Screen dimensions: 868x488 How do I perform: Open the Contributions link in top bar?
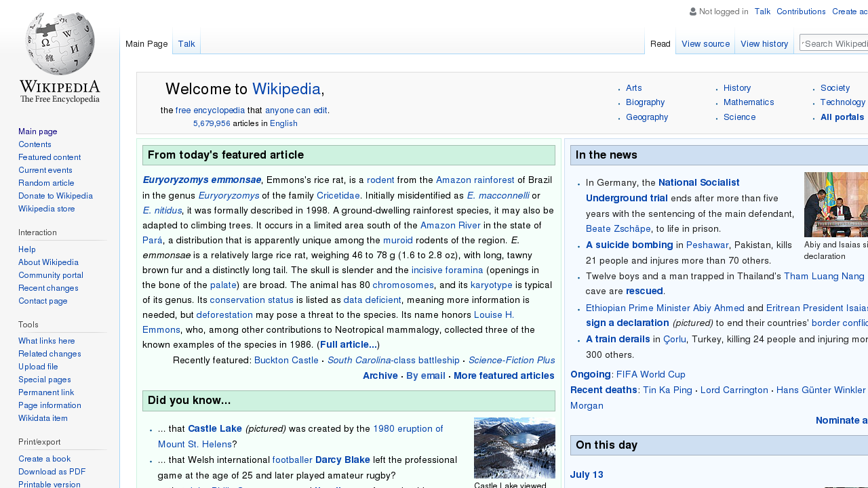[x=801, y=12]
